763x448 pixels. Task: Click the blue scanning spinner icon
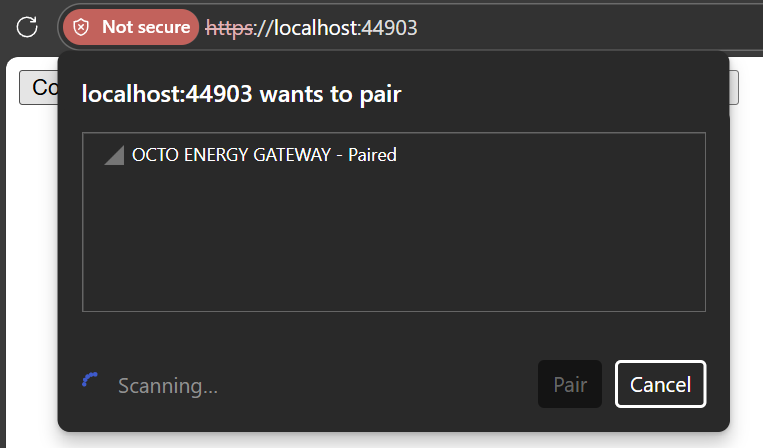click(90, 380)
